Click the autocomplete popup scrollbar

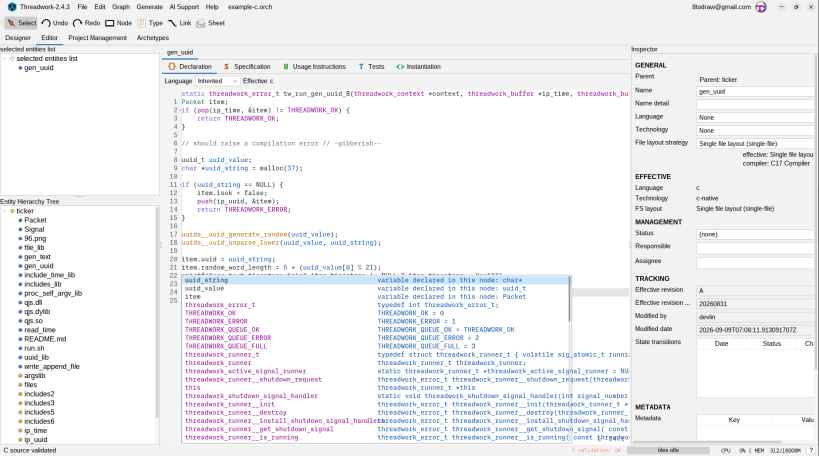[569, 299]
